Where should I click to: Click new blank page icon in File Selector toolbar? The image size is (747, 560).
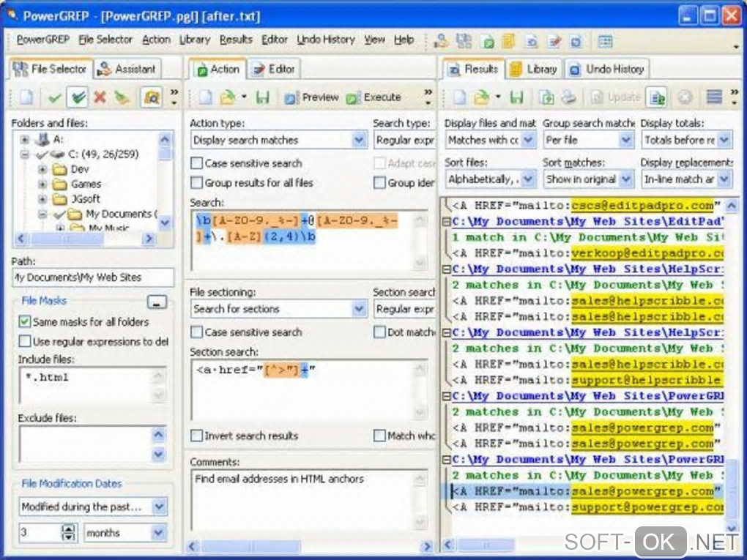pos(27,97)
